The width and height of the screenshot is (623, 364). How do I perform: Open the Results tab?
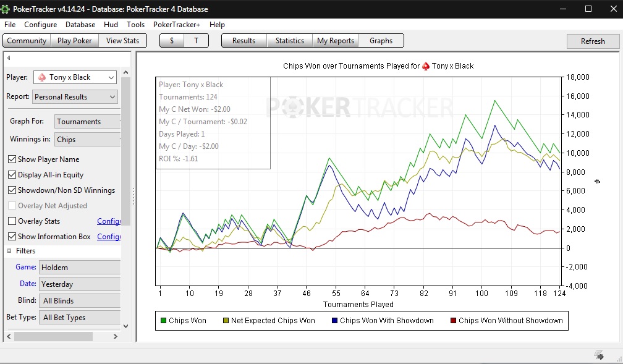point(244,41)
